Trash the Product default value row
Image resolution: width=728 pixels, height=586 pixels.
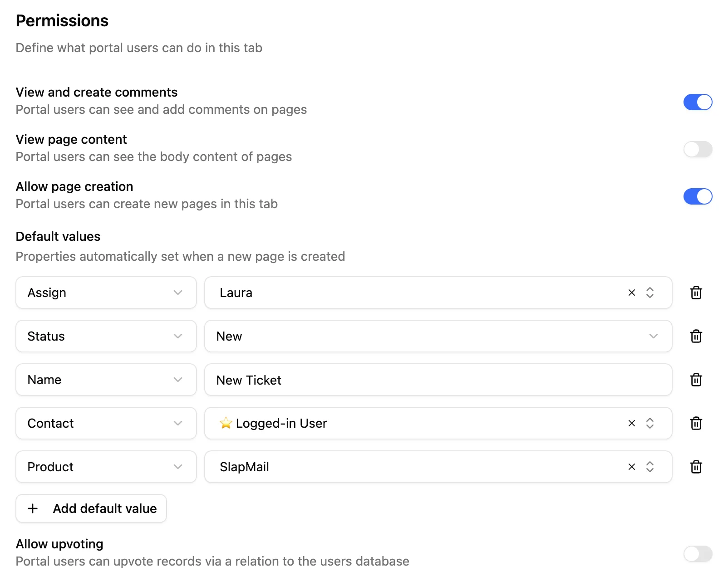pyautogui.click(x=696, y=467)
